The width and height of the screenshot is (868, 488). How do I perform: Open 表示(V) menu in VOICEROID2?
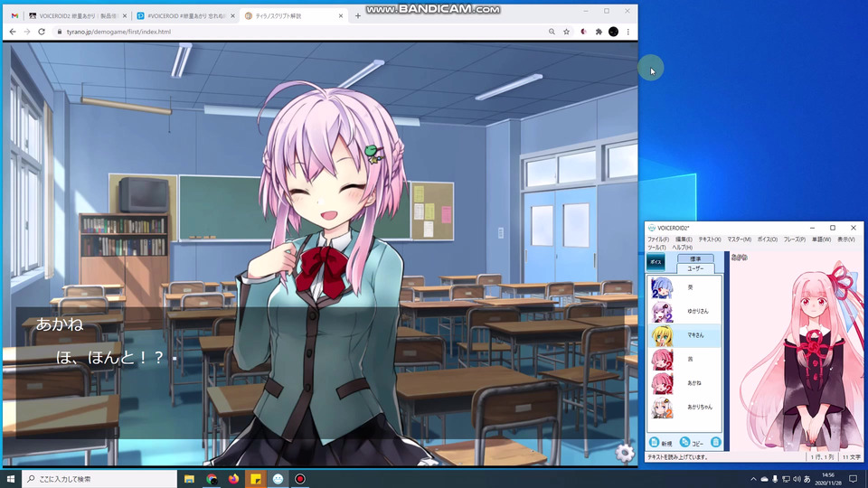pyautogui.click(x=846, y=239)
